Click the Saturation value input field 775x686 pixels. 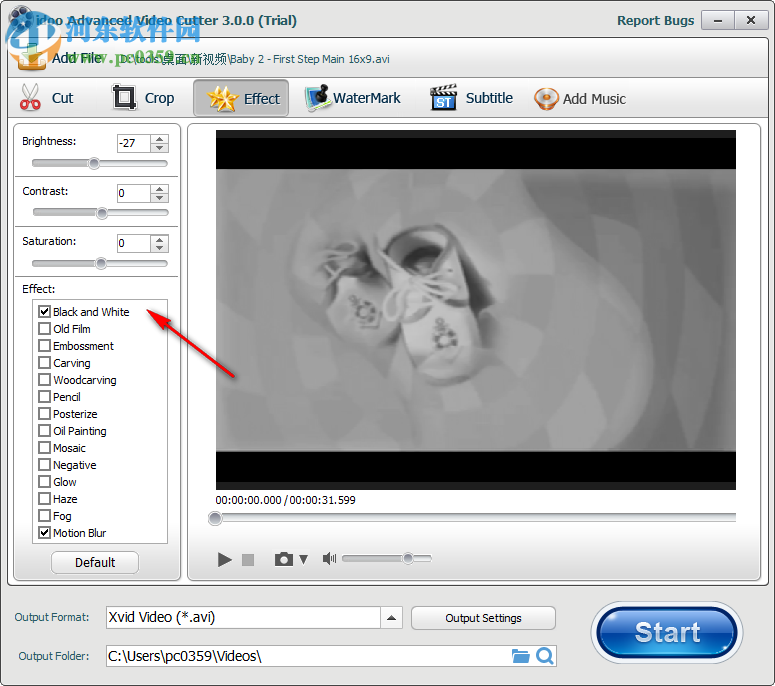pyautogui.click(x=134, y=244)
